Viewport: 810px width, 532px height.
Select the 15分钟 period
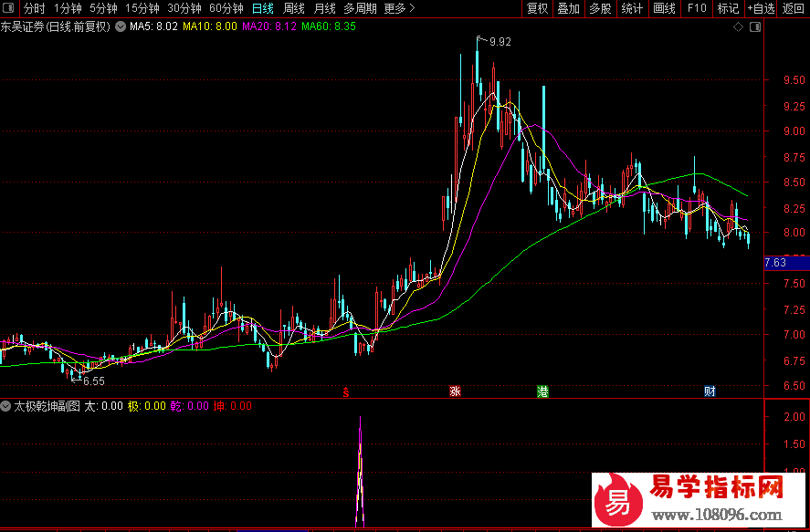click(x=142, y=8)
